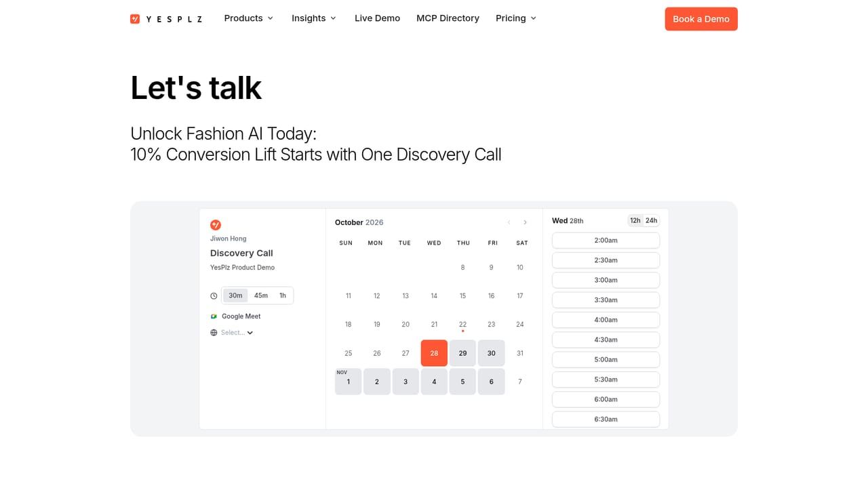Image resolution: width=868 pixels, height=488 pixels.
Task: Choose the 2:00am time slot
Action: 606,241
